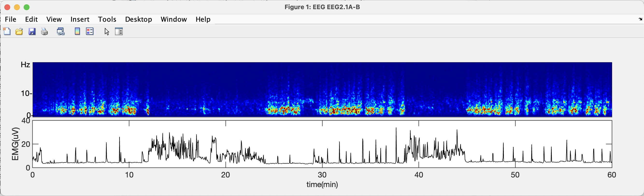Open the View menu

[54, 19]
